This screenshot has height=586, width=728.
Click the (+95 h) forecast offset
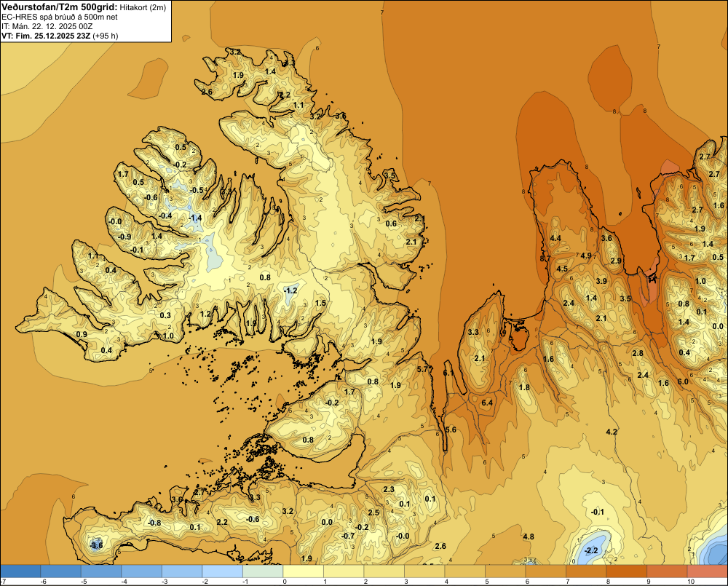pos(106,36)
